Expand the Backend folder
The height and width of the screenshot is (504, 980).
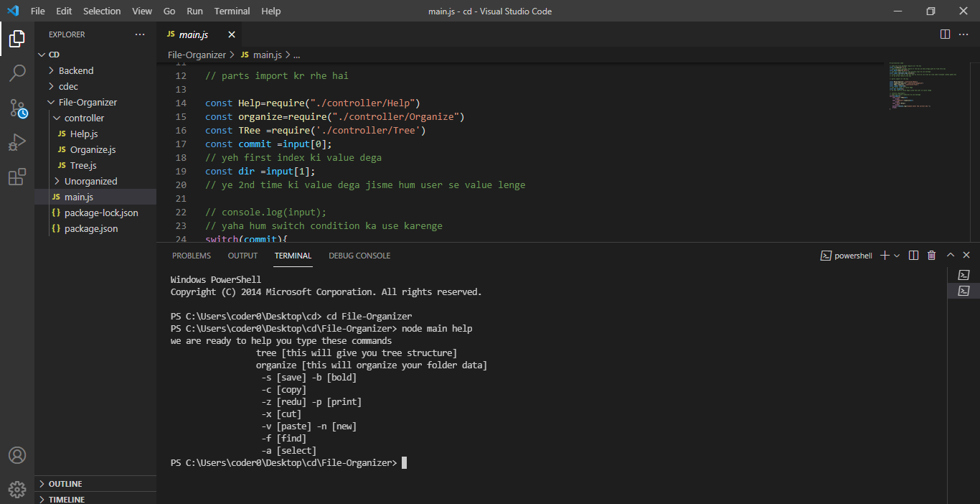point(95,70)
